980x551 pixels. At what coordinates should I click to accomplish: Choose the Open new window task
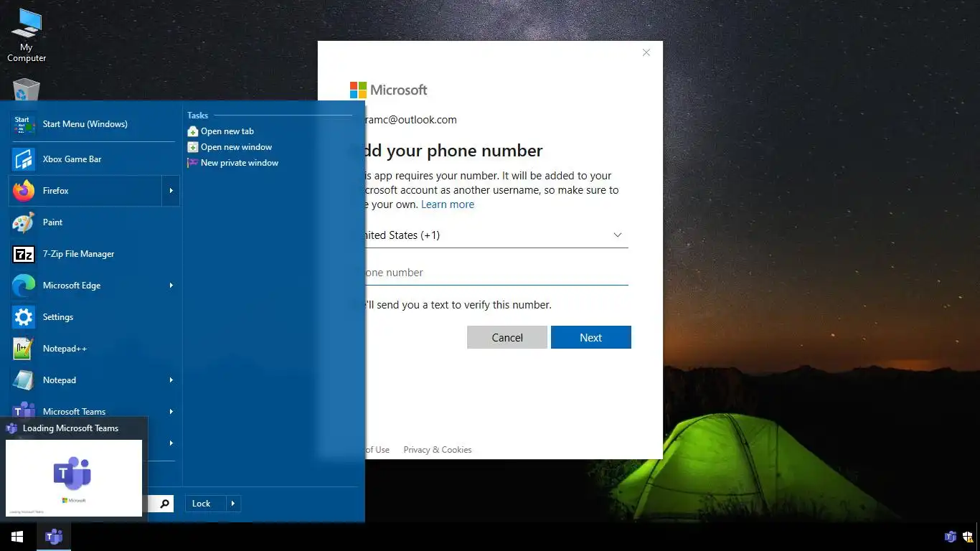(x=230, y=147)
